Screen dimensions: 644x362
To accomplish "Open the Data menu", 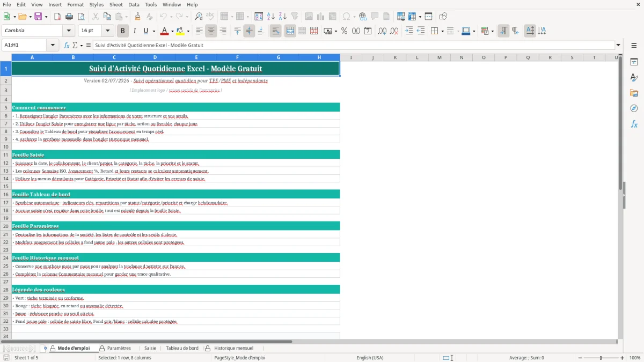I will point(134,4).
